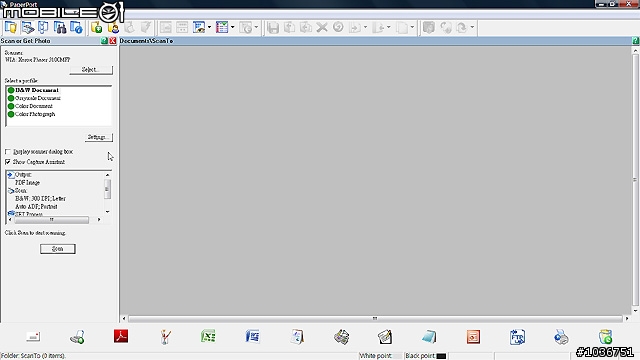This screenshot has height=360, width=640.
Task: Click the Scan Settings toolbar icon
Action: pos(27,28)
